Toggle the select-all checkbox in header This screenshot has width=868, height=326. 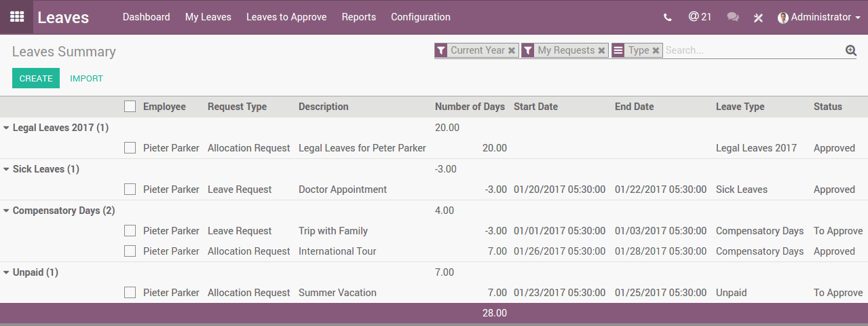click(130, 107)
